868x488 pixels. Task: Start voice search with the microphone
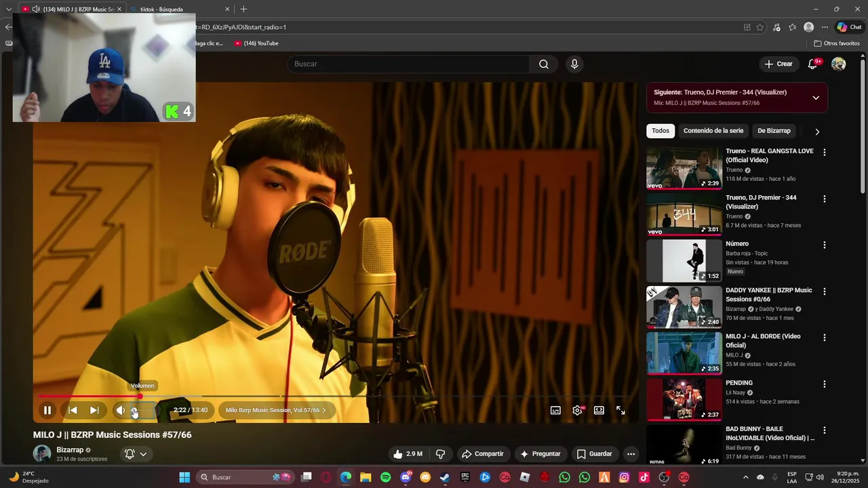coord(574,64)
